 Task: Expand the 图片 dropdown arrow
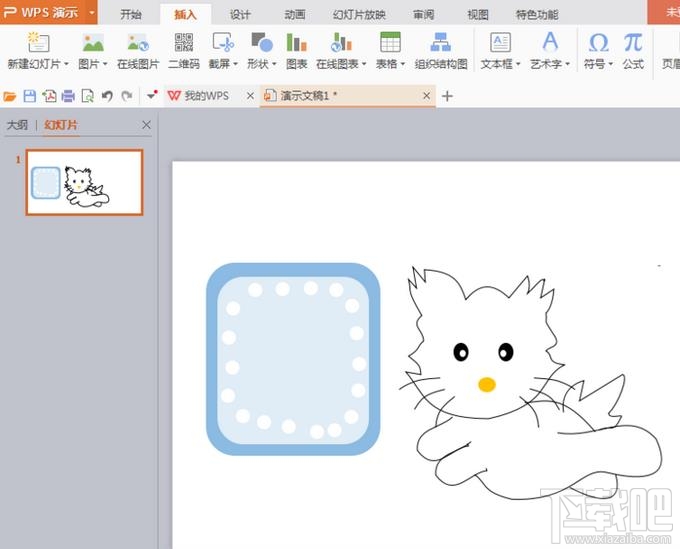pos(105,64)
